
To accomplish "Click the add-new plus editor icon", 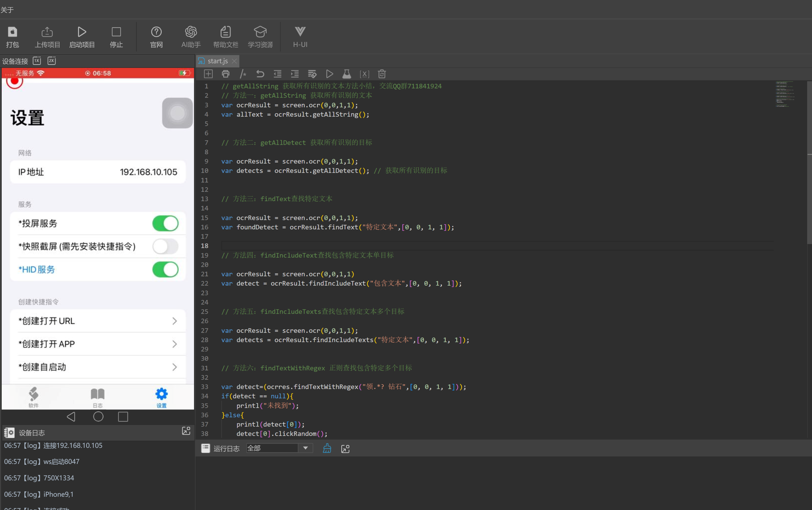I will click(209, 74).
